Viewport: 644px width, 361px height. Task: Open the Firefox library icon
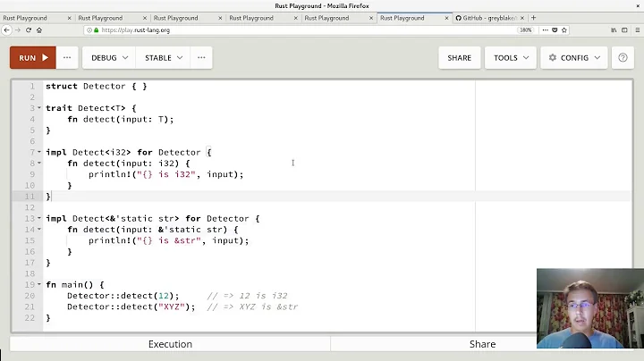(614, 30)
